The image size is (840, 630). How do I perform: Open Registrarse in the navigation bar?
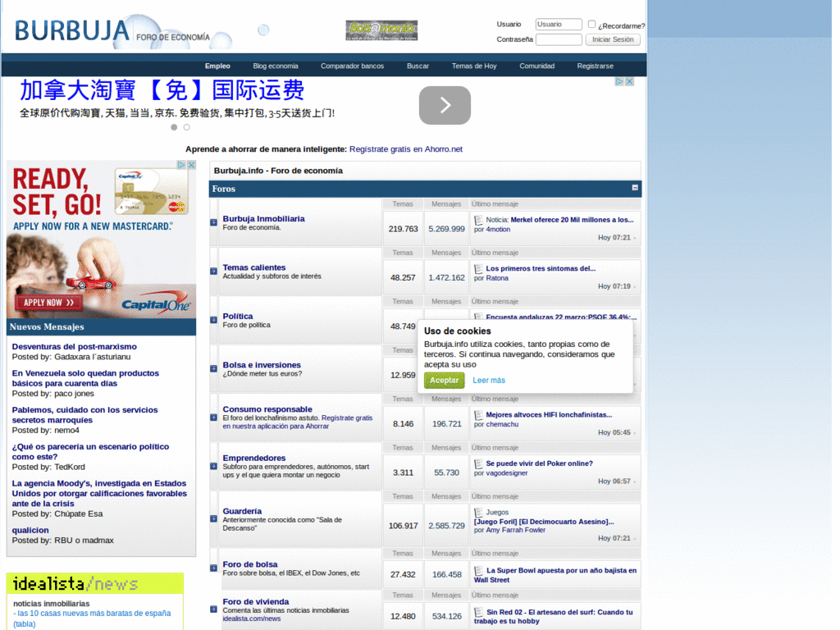(596, 66)
